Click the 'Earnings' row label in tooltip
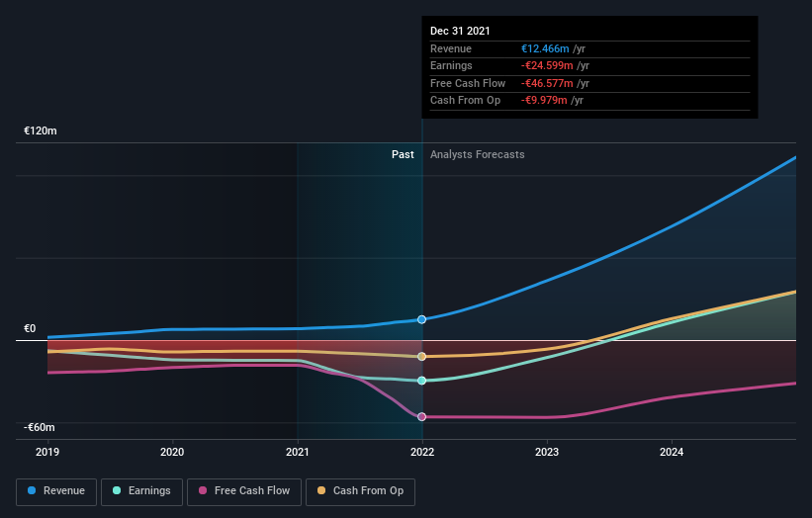The image size is (812, 518). [x=451, y=65]
